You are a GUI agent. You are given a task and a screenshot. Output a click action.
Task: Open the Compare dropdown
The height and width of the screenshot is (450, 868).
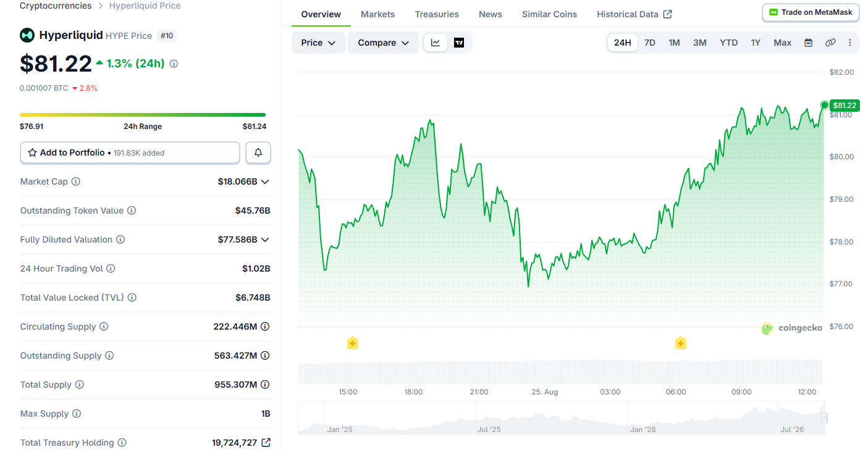(x=383, y=43)
